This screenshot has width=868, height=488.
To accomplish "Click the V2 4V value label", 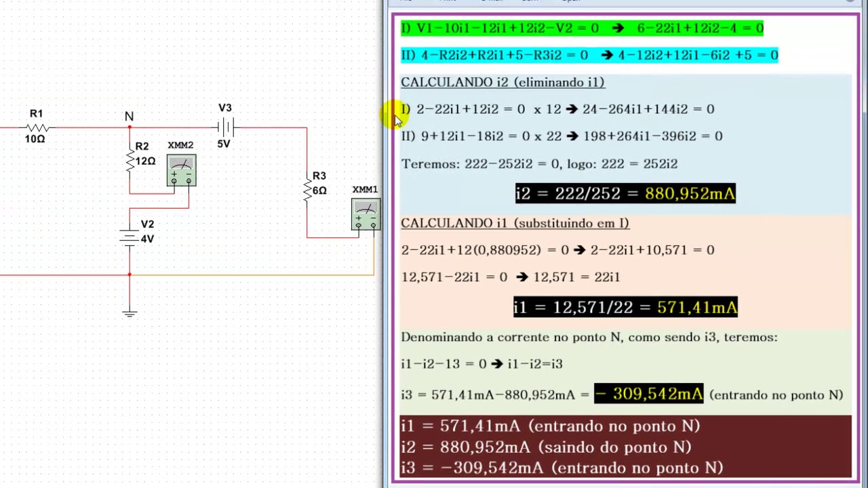I will [x=147, y=239].
